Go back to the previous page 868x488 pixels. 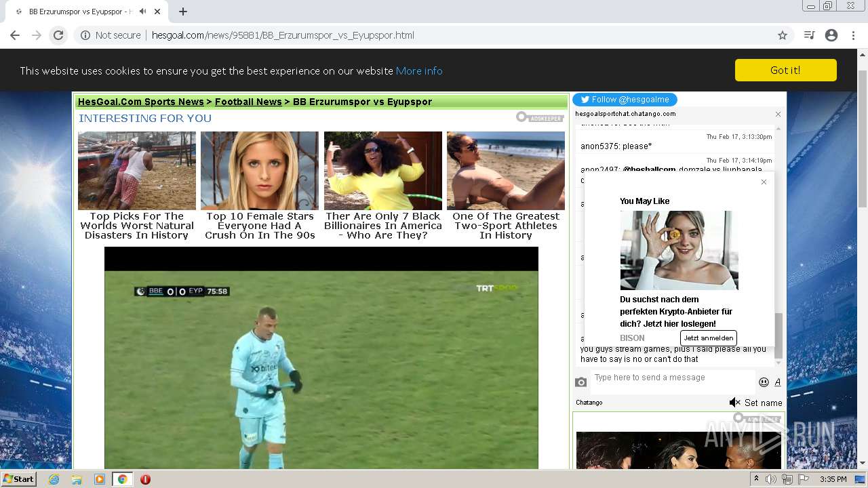pyautogui.click(x=15, y=35)
